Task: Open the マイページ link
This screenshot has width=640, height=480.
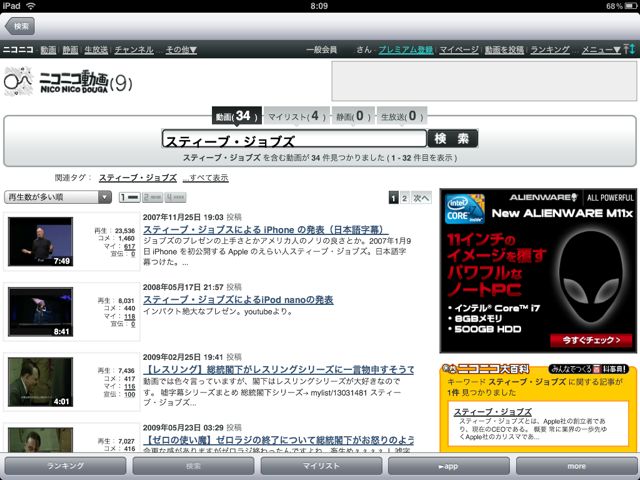Action: (x=459, y=50)
